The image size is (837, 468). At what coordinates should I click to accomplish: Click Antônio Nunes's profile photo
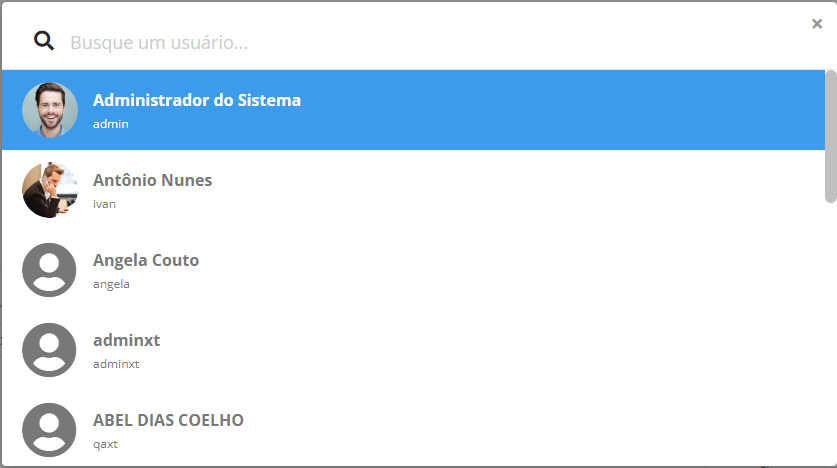50,190
